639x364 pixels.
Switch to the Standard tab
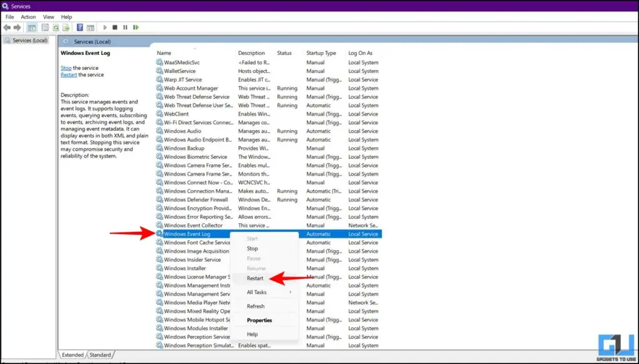100,353
